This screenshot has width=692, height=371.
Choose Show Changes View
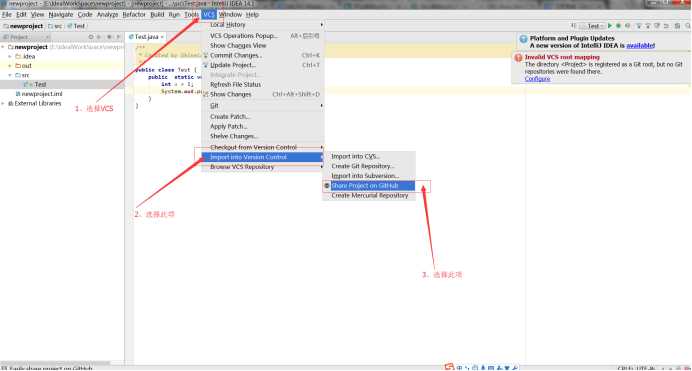pos(263,46)
